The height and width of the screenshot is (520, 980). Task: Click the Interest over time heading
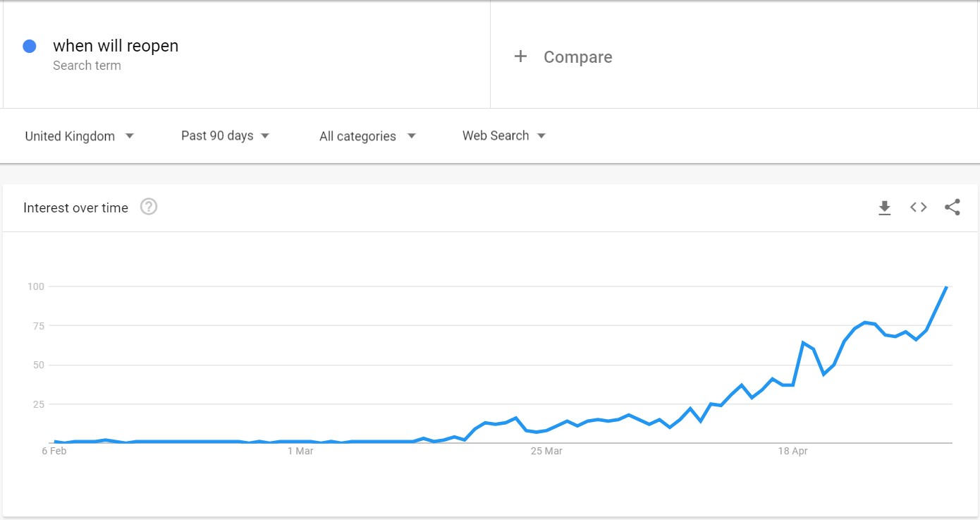pos(75,207)
